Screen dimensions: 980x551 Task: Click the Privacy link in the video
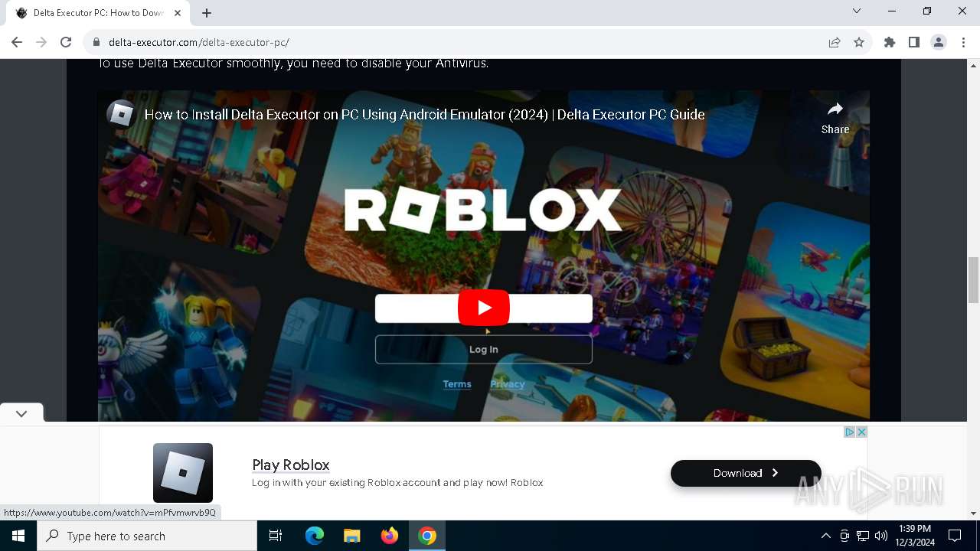click(508, 384)
